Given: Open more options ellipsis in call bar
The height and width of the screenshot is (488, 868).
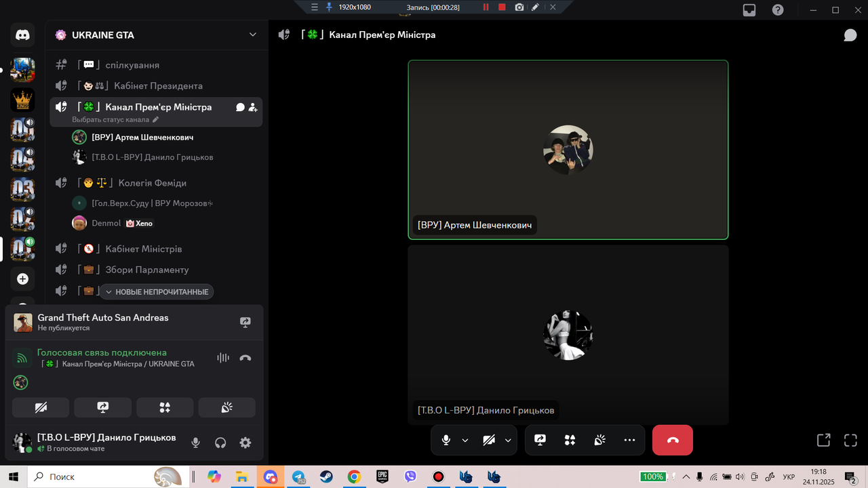Looking at the screenshot, I should point(629,440).
